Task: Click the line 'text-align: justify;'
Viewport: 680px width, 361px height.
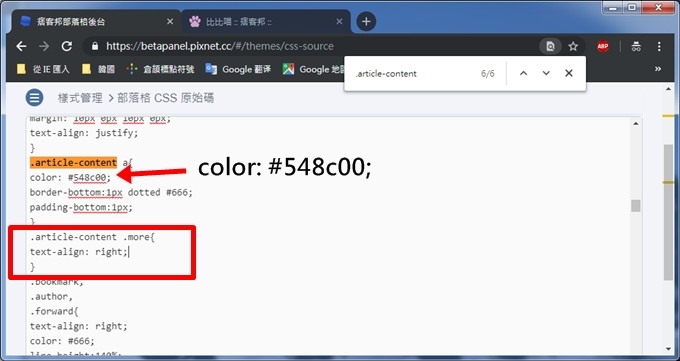Action: 84,133
